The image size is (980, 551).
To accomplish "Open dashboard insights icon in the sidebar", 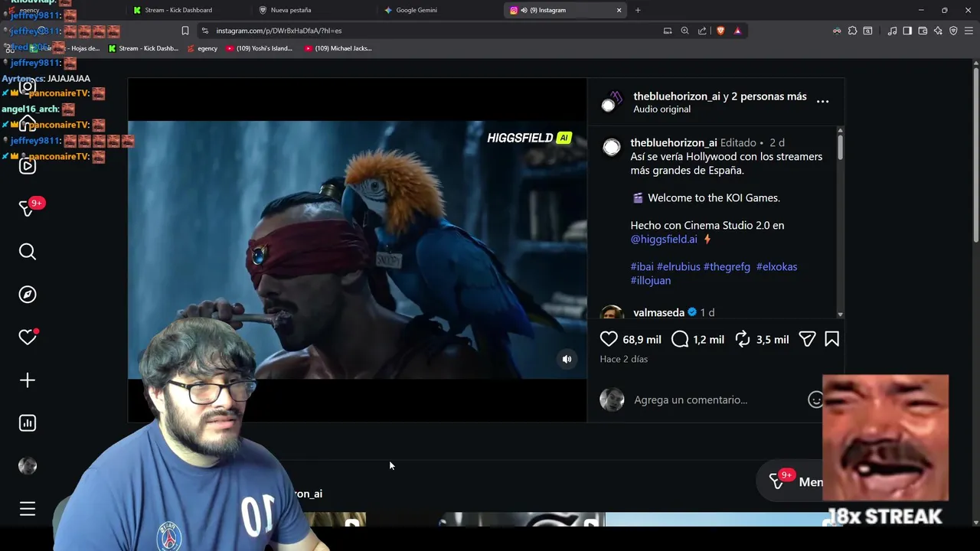I will pyautogui.click(x=28, y=423).
